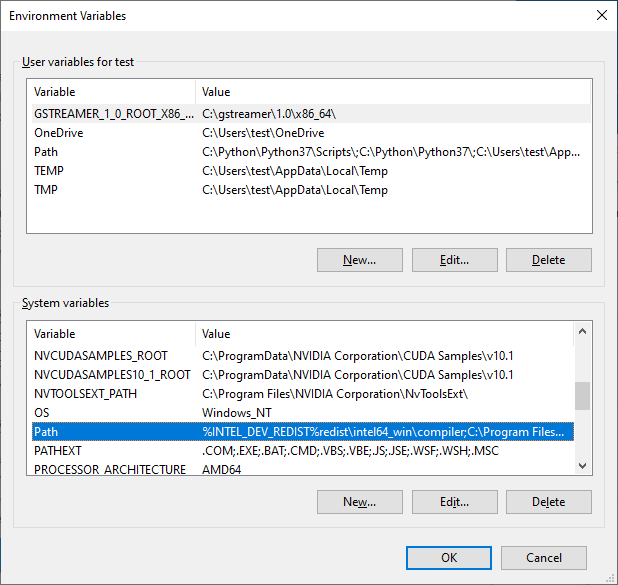Cancel the Environment Variables dialog
The width and height of the screenshot is (618, 585).
click(544, 558)
